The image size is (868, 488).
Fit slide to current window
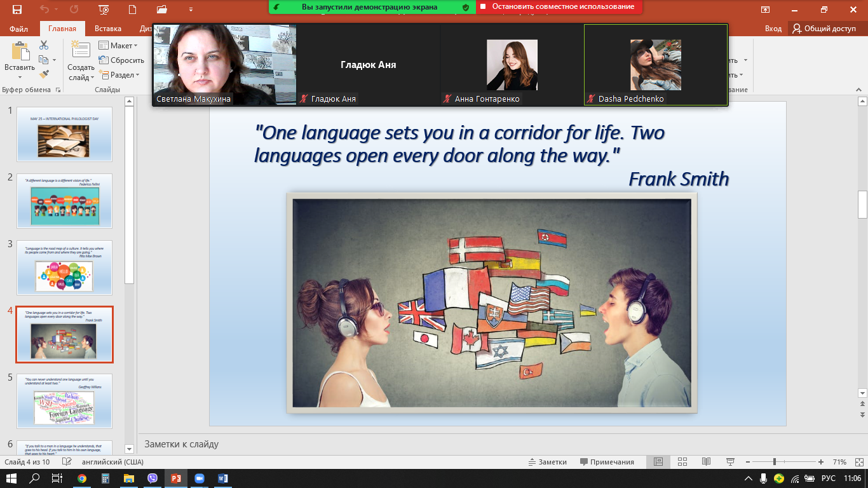point(858,462)
